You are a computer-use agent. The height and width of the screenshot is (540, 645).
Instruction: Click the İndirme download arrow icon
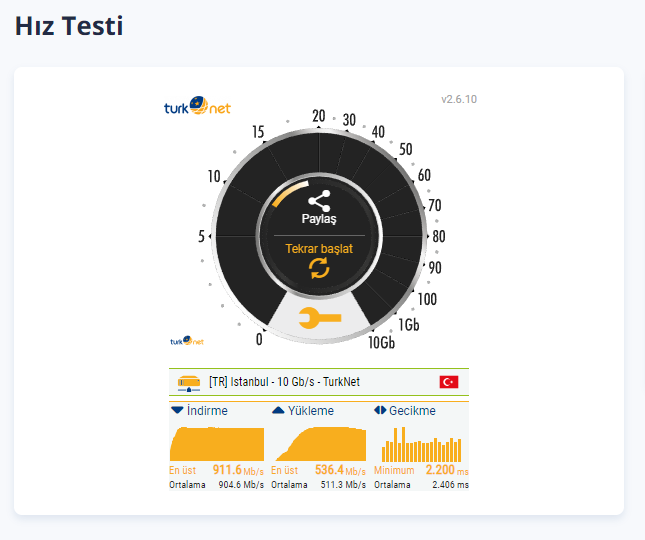tap(177, 410)
